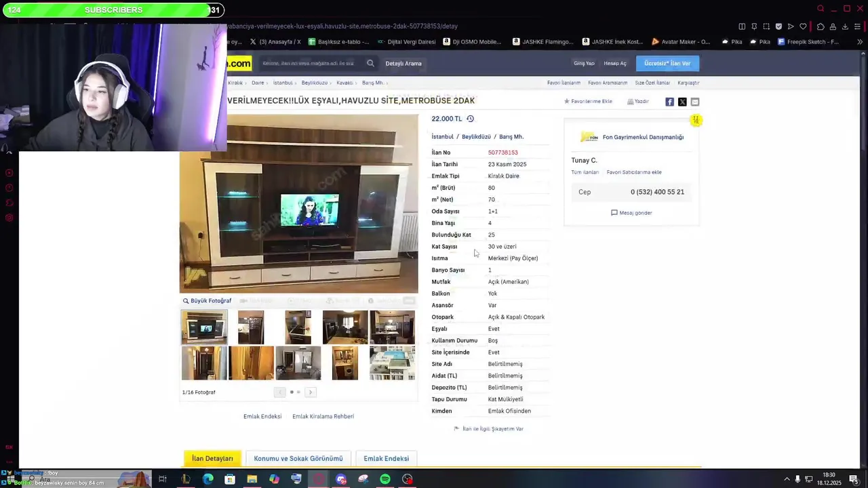The height and width of the screenshot is (488, 868).
Task: Open Microsoft Edge from the taskbar
Action: pos(208,479)
